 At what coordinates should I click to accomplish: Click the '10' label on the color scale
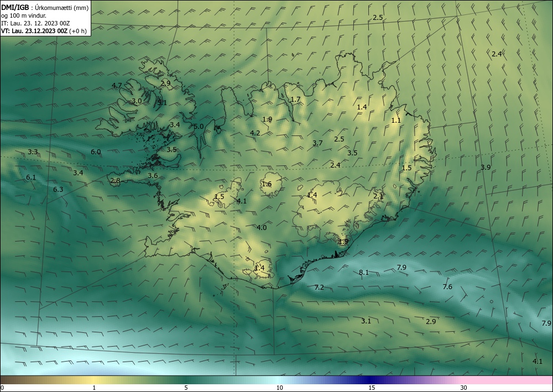click(x=279, y=388)
